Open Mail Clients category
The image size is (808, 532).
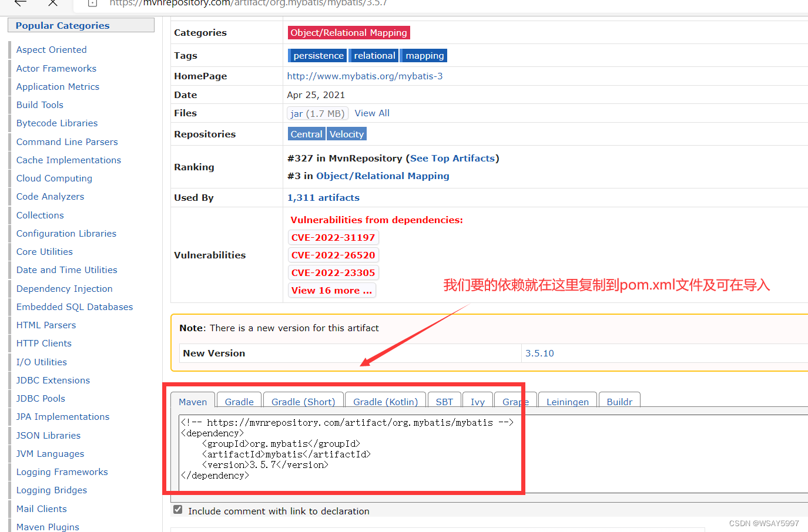tap(42, 509)
